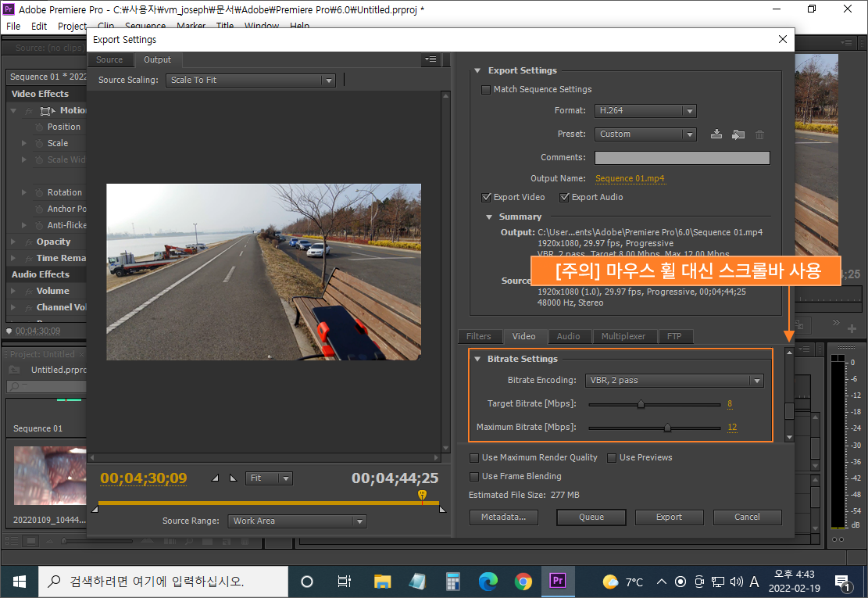Click the weather widget icon

(610, 582)
